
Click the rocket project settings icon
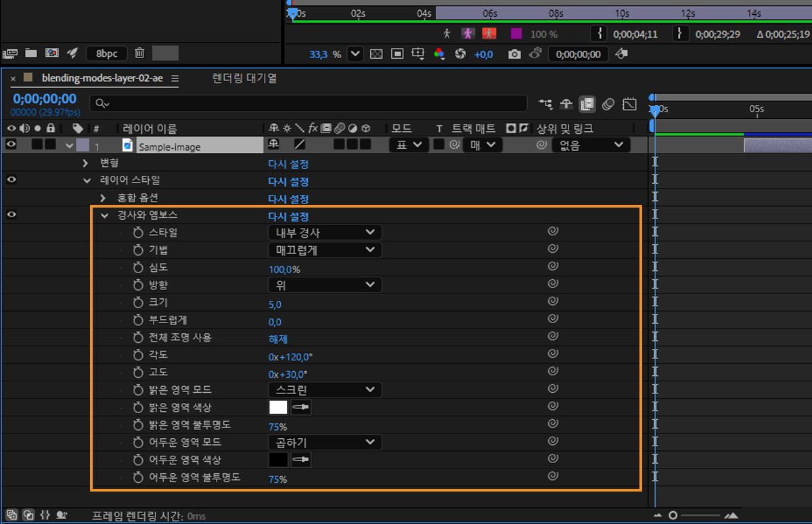73,53
